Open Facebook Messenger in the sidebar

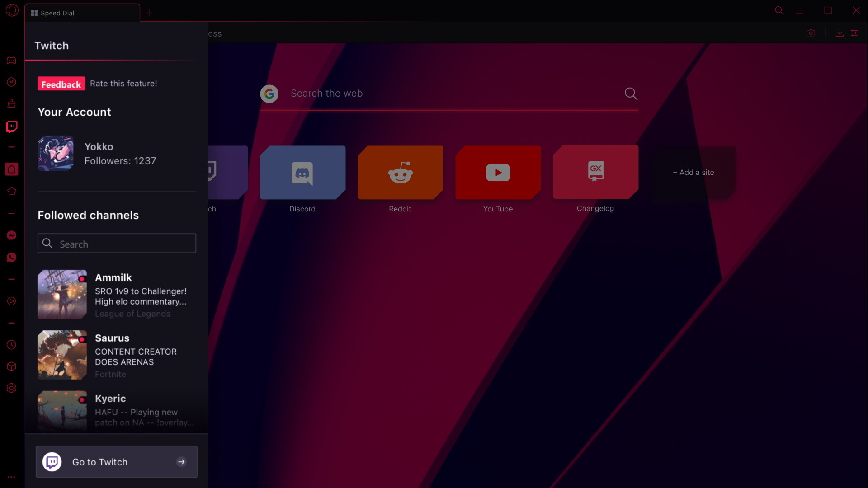[11, 235]
